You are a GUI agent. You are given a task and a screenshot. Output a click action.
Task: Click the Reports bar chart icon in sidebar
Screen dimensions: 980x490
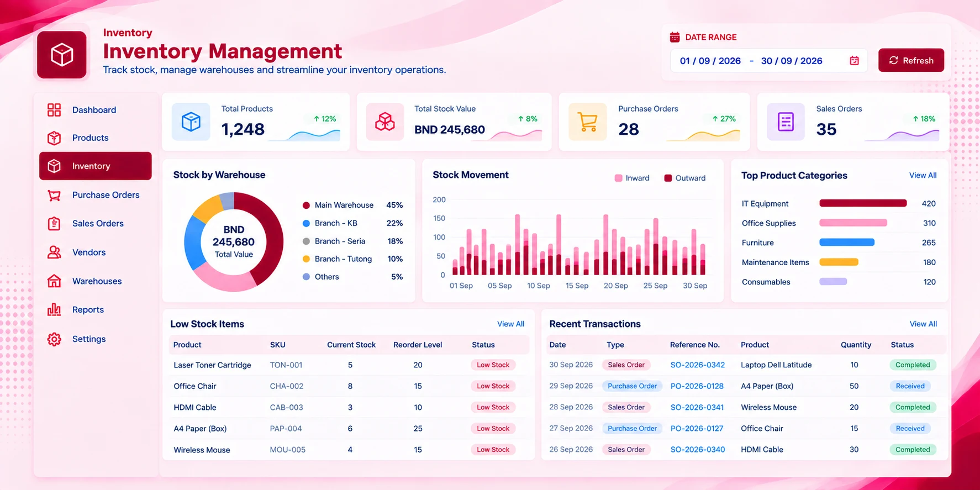point(54,310)
